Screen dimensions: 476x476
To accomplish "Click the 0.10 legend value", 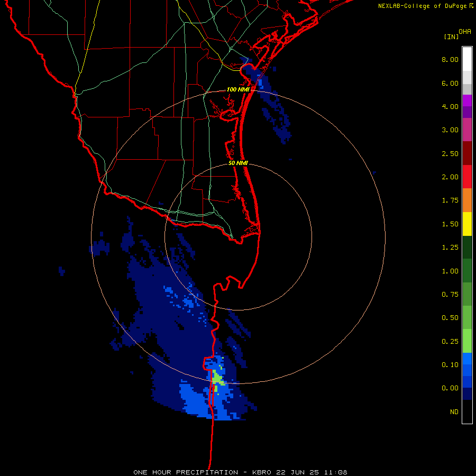I will click(x=450, y=365).
